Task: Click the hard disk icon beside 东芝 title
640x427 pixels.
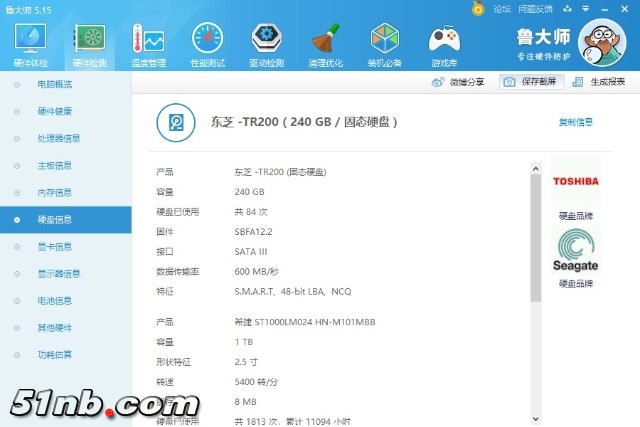Action: coord(177,122)
